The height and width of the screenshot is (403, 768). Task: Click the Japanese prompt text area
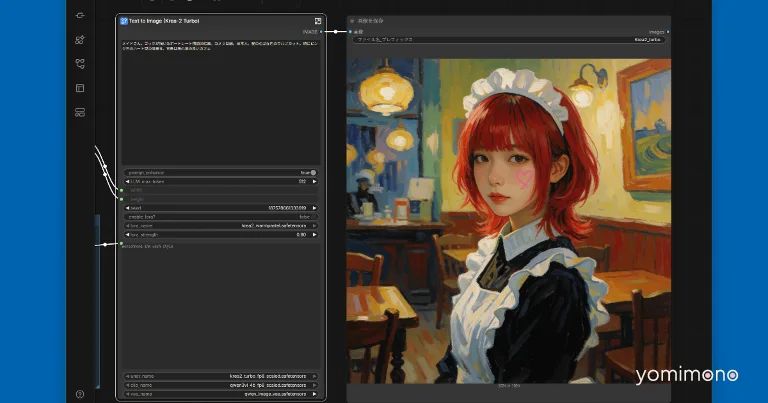(x=221, y=102)
